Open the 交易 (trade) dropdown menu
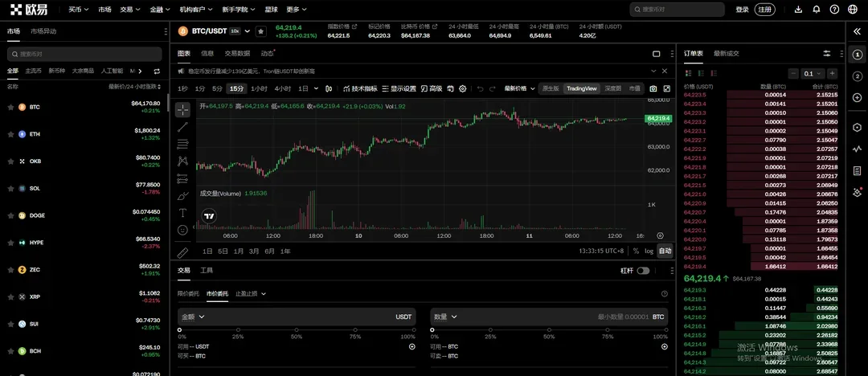 pyautogui.click(x=130, y=10)
